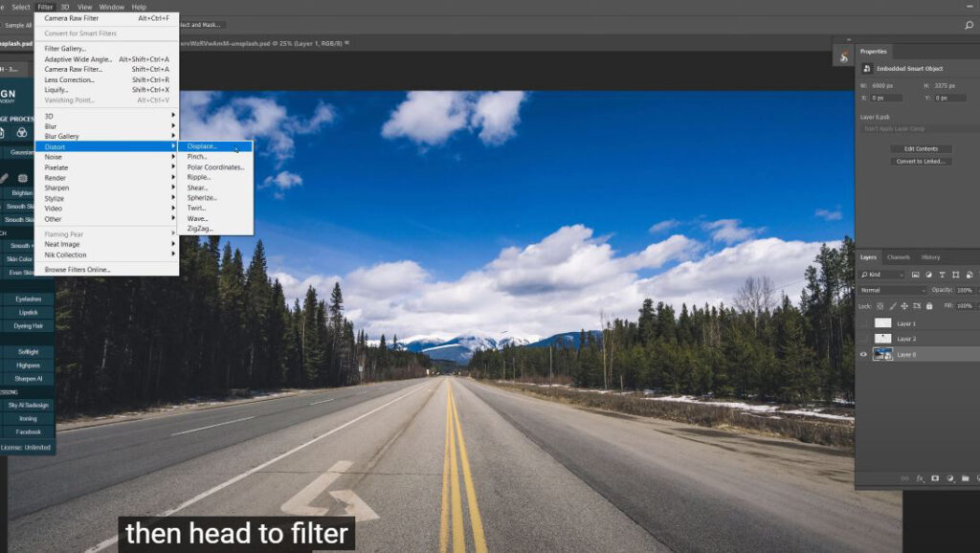This screenshot has width=980, height=553.
Task: Click the search magnifier icon in options bar
Action: pos(969,25)
